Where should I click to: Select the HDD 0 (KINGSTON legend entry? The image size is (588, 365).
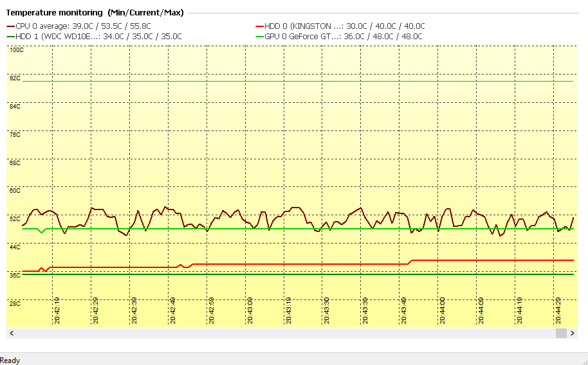pyautogui.click(x=344, y=26)
